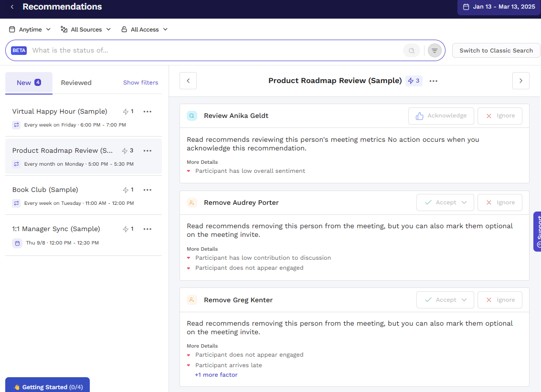Click the calendar icon beside 1:1 Manager Sync date
Screen dimensions: 541x392
17,243
